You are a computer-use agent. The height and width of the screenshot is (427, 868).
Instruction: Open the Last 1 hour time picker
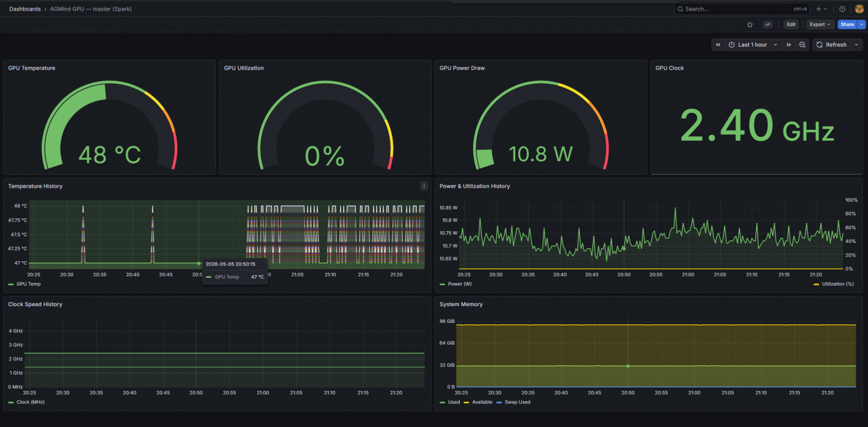[x=753, y=45]
